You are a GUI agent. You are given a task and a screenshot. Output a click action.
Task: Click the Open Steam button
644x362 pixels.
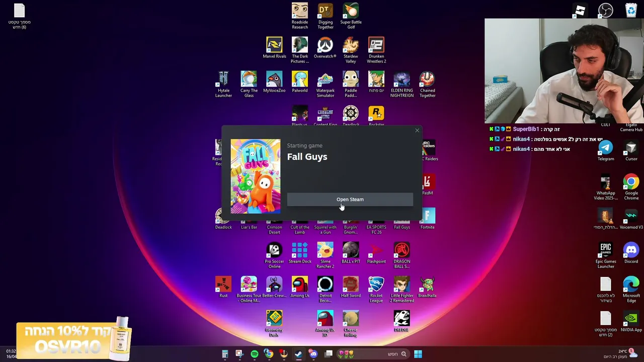350,200
